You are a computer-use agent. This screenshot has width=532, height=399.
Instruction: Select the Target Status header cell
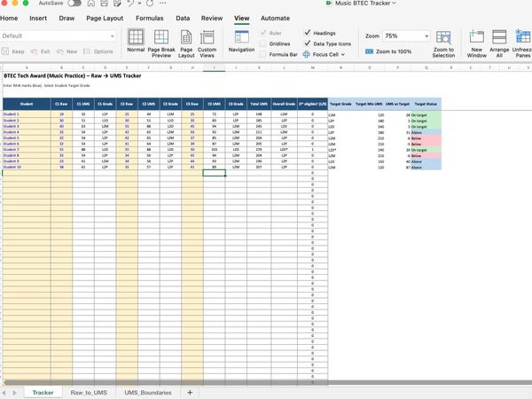[x=426, y=104]
